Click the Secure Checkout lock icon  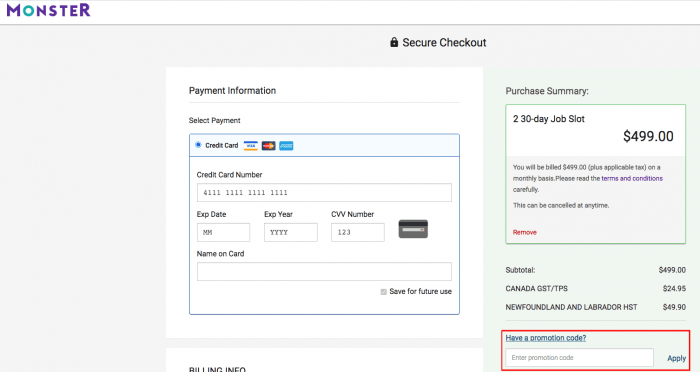pyautogui.click(x=394, y=42)
